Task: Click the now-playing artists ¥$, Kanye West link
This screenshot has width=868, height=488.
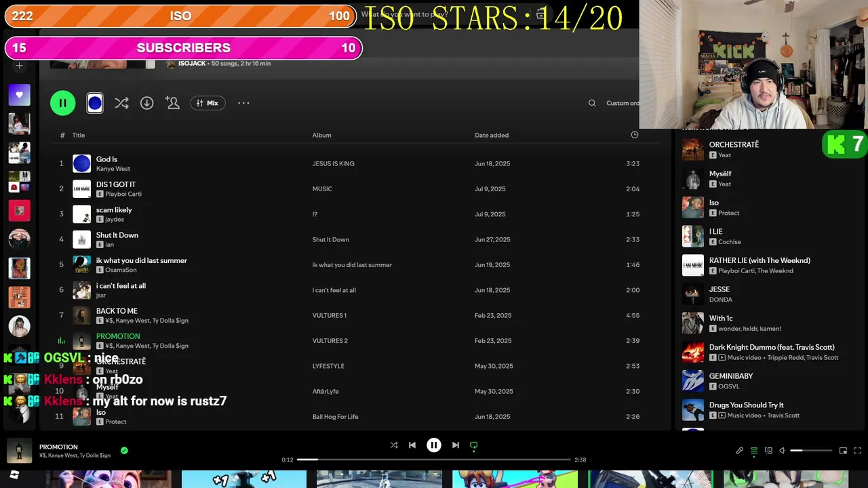Action: click(x=75, y=455)
